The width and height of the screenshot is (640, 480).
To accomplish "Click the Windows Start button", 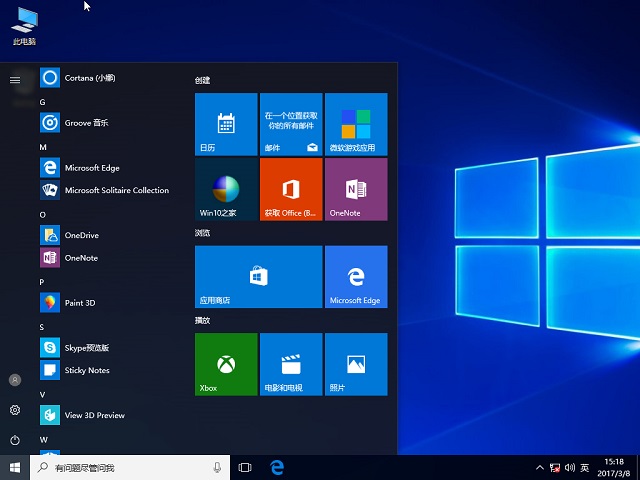I will coord(15,467).
